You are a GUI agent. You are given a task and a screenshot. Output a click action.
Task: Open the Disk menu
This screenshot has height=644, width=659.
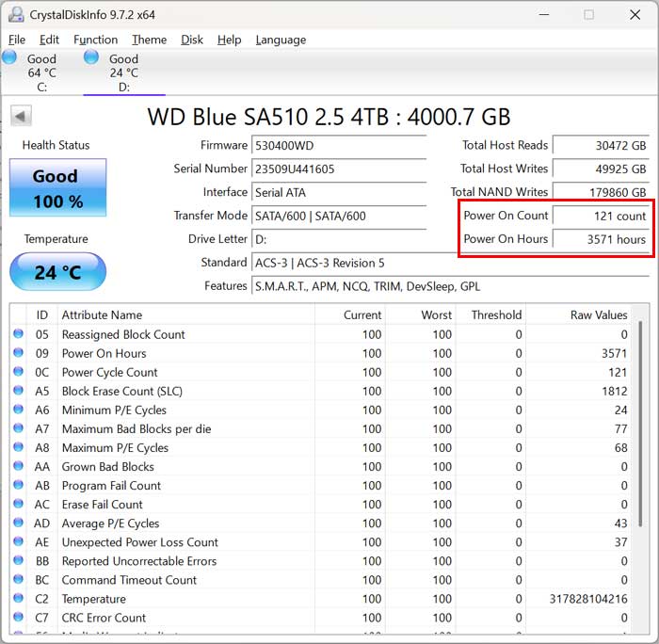tap(192, 40)
